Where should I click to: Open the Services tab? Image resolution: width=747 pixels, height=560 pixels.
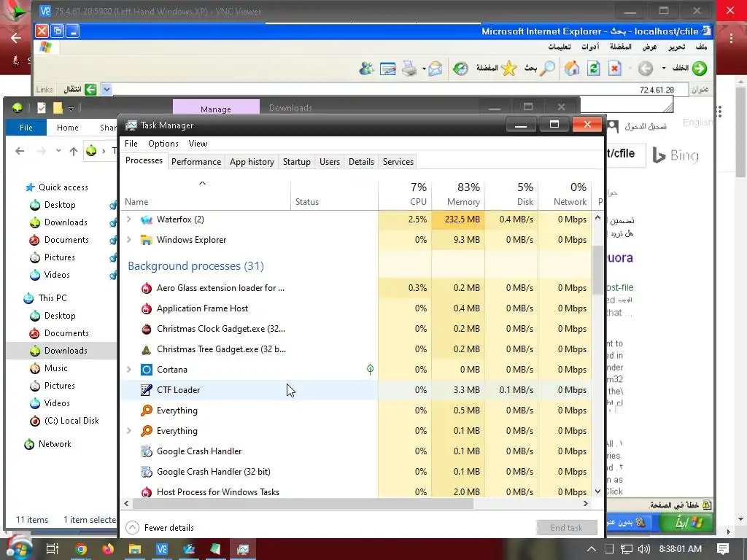click(398, 162)
